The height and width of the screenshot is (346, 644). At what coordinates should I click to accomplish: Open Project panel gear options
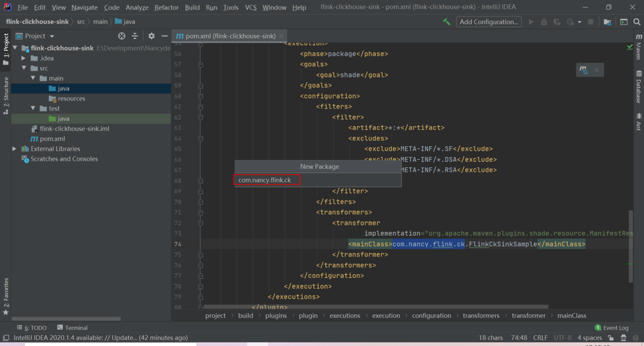(x=151, y=36)
